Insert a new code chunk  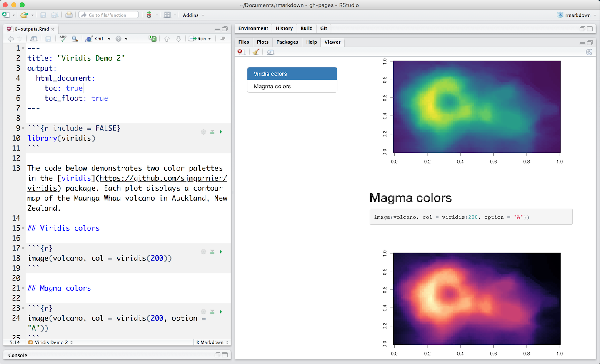click(x=152, y=38)
